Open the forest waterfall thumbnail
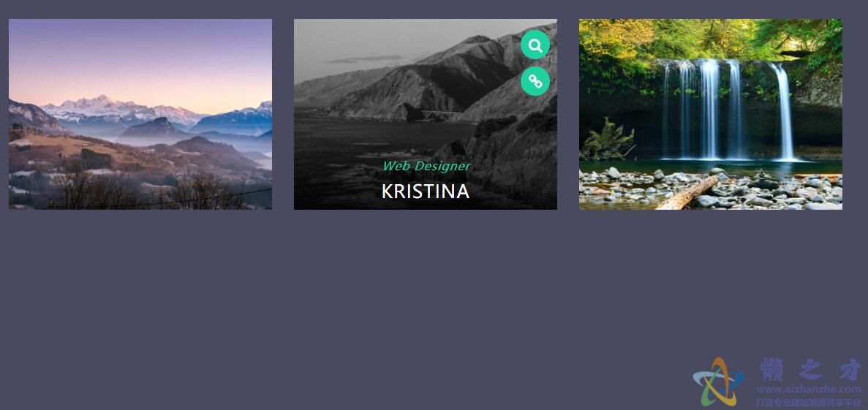This screenshot has height=410, width=868. (x=710, y=114)
